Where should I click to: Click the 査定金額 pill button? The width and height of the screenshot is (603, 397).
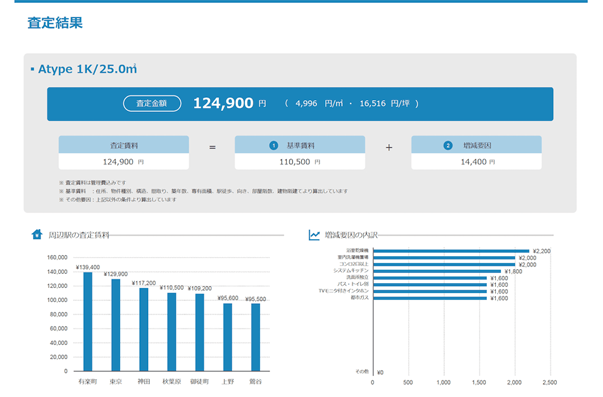pyautogui.click(x=152, y=103)
